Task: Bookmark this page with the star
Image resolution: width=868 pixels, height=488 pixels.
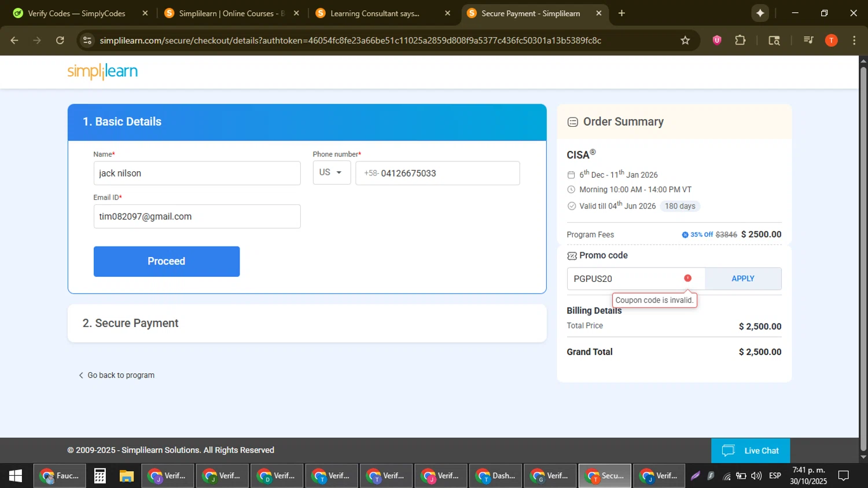Action: [x=685, y=40]
